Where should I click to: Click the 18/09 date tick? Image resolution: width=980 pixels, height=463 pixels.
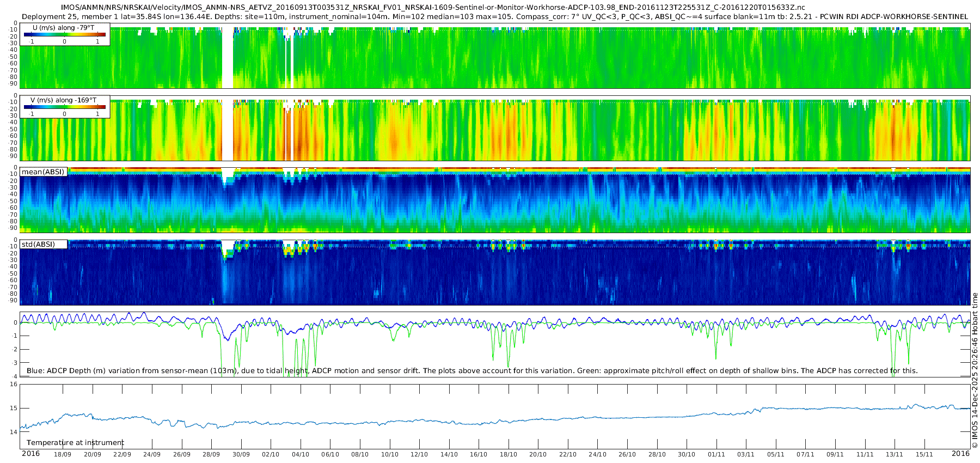click(63, 454)
